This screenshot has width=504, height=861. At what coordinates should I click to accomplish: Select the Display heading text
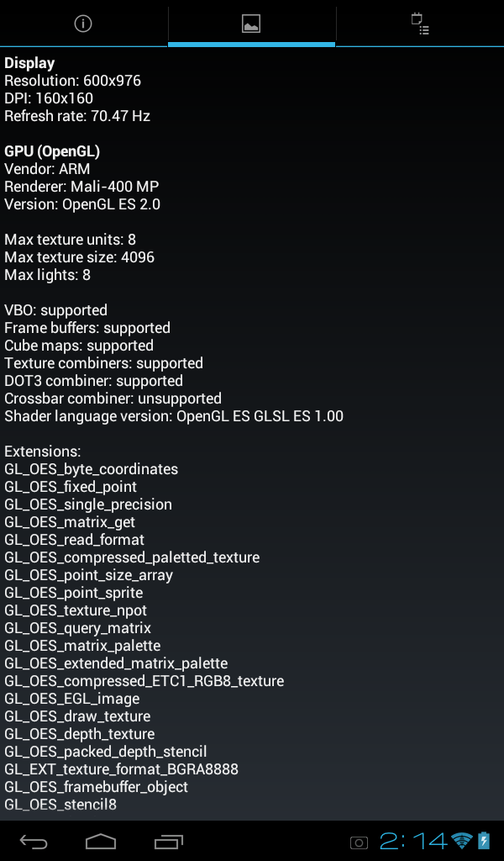[x=29, y=63]
